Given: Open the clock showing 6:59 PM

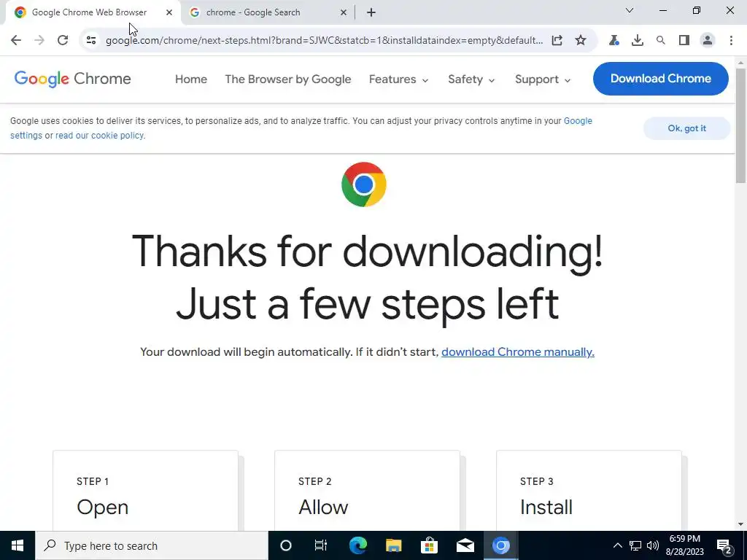Looking at the screenshot, I should point(684,545).
